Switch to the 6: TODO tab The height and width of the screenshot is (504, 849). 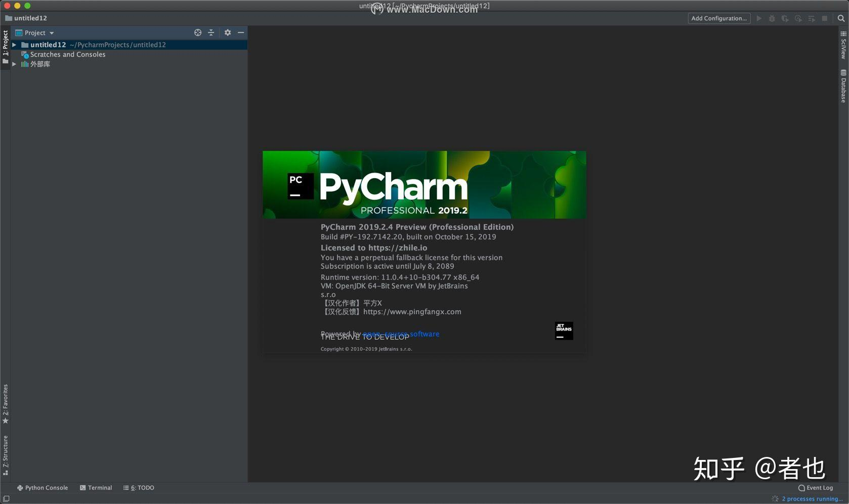pos(138,488)
